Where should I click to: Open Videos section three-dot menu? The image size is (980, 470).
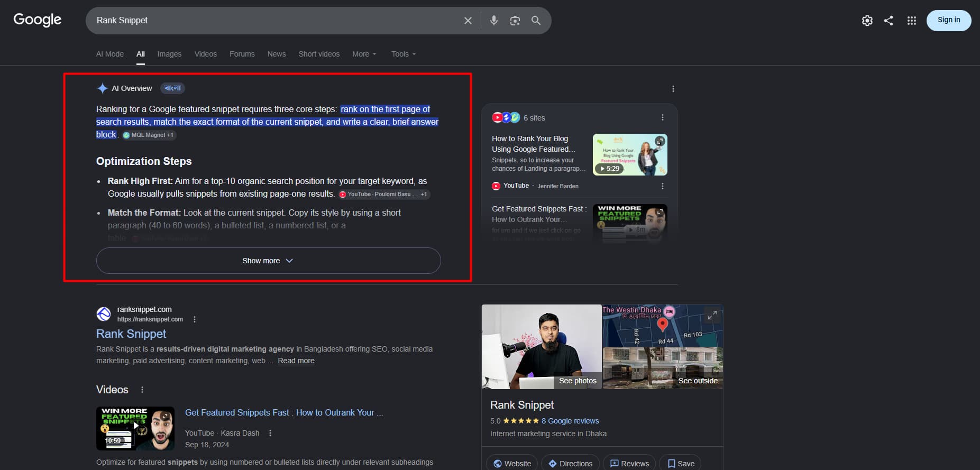click(142, 390)
